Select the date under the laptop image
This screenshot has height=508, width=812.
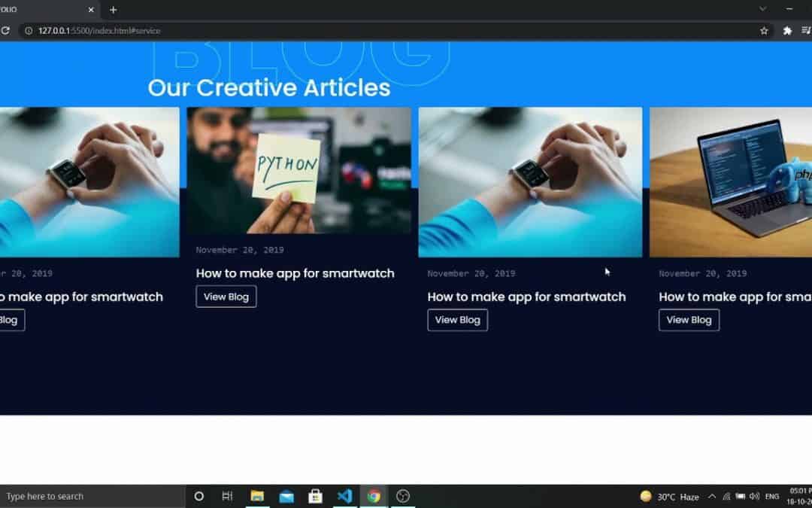(703, 273)
